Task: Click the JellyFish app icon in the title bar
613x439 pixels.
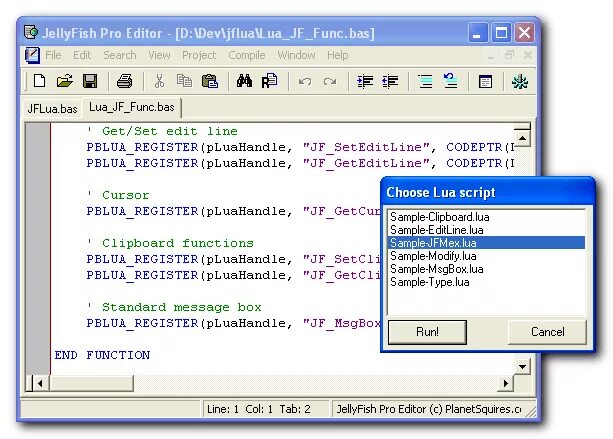Action: [x=31, y=32]
